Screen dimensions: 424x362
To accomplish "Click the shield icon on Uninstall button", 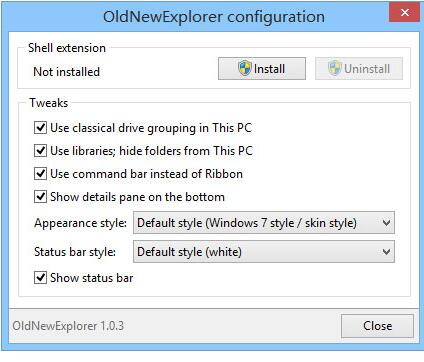I will point(335,68).
